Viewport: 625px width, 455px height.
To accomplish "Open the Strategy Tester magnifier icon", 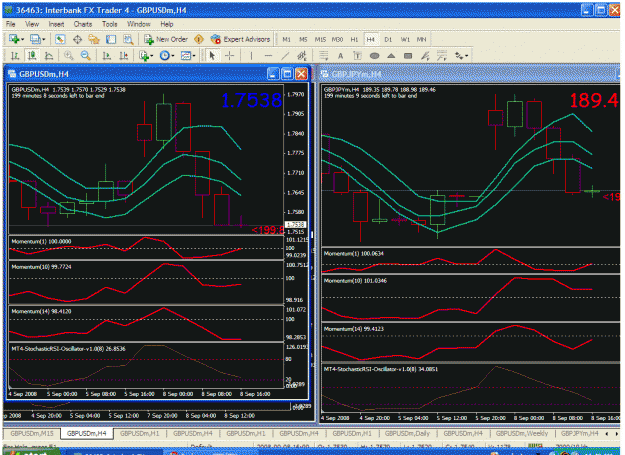I will coord(128,39).
